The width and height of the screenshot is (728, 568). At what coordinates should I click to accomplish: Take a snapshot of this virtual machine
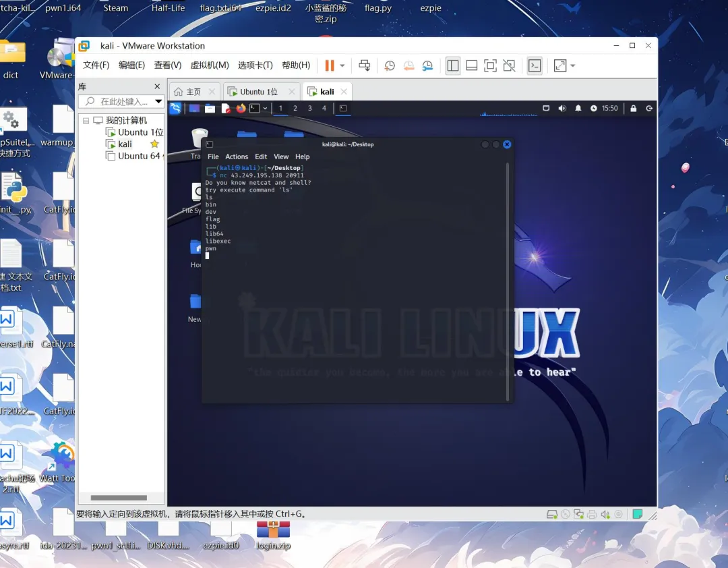tap(390, 65)
